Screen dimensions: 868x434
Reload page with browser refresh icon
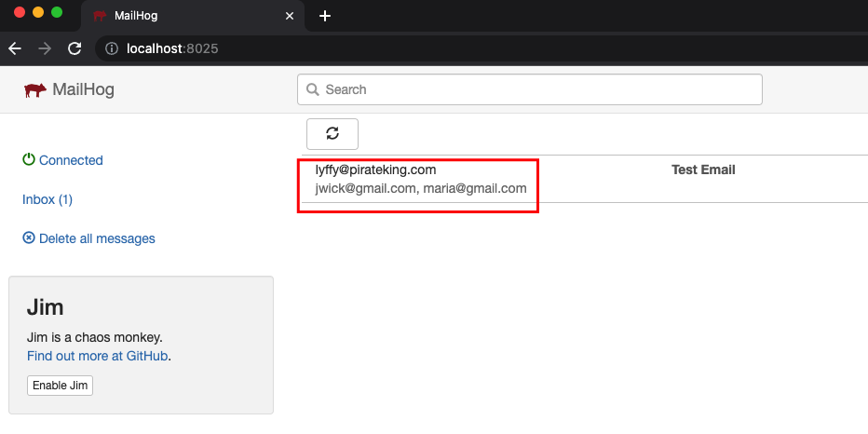coord(75,48)
